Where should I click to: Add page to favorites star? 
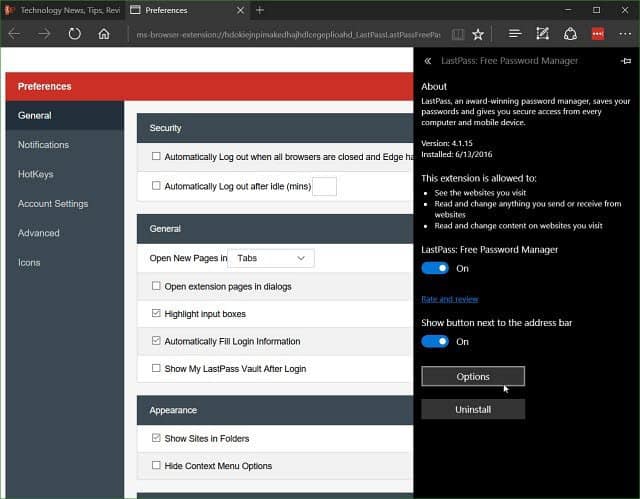(x=478, y=34)
